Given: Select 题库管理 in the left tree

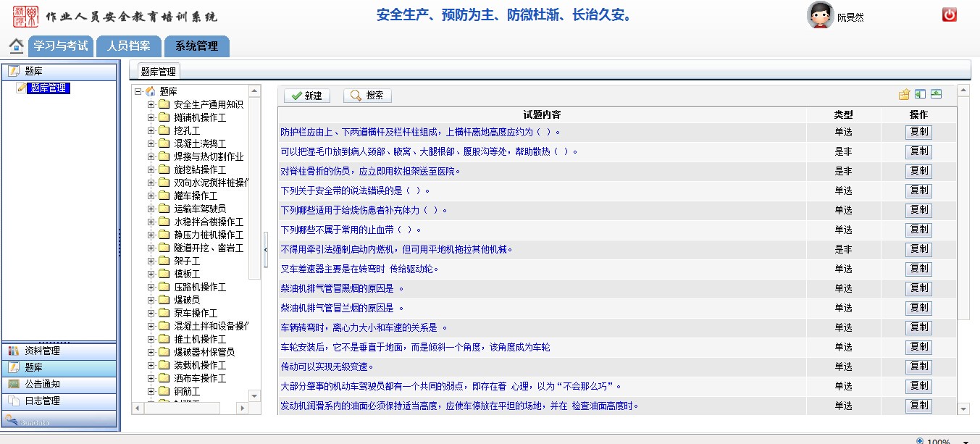Looking at the screenshot, I should coord(49,88).
